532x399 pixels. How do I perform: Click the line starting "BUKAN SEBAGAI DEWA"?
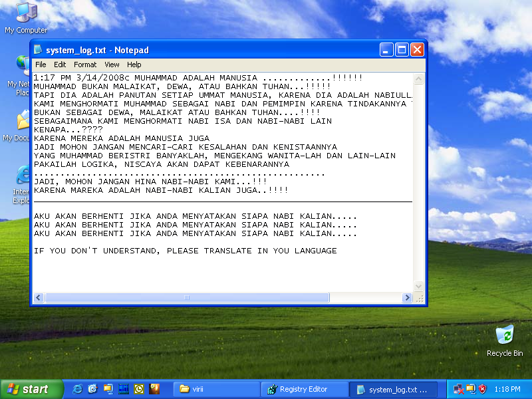177,112
